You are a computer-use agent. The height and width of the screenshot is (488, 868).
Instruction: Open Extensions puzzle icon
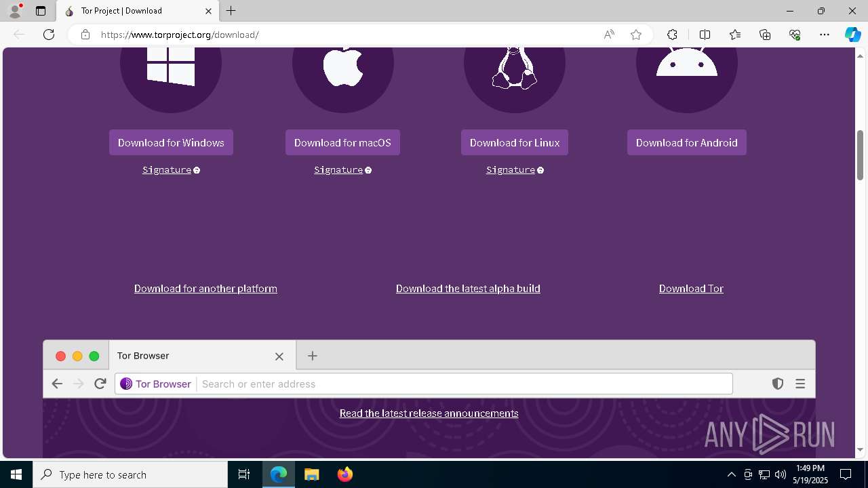pyautogui.click(x=672, y=35)
